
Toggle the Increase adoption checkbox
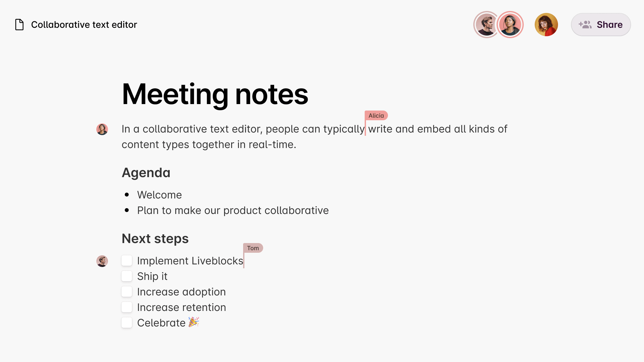(x=127, y=292)
